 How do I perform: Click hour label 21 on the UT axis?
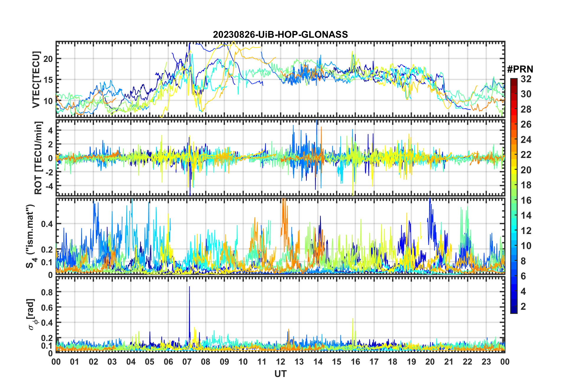point(449,362)
